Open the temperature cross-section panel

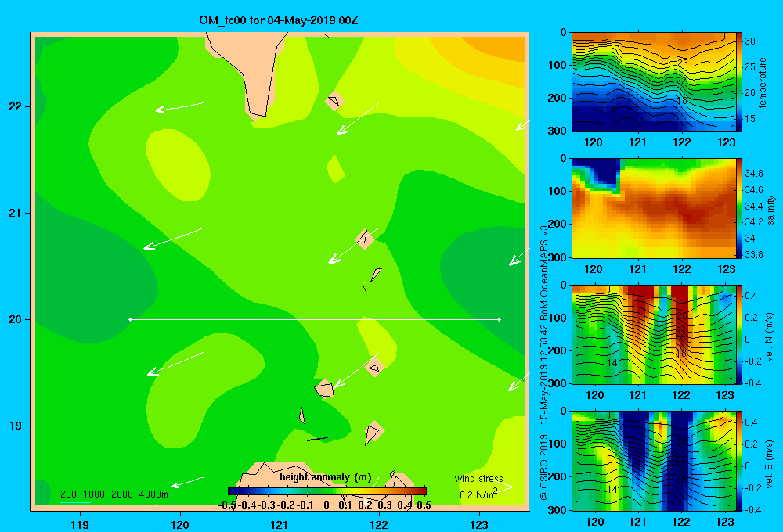[x=654, y=82]
